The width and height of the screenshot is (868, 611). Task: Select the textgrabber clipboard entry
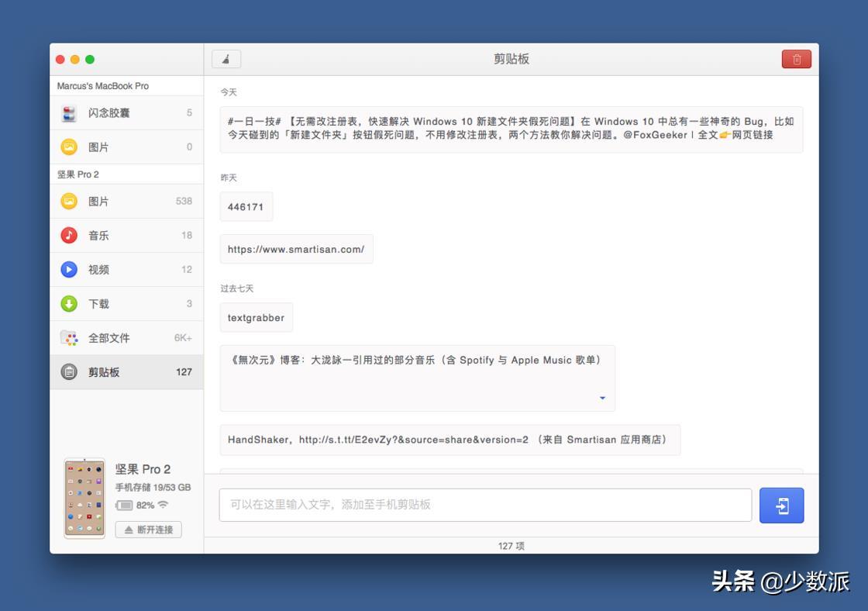(256, 318)
